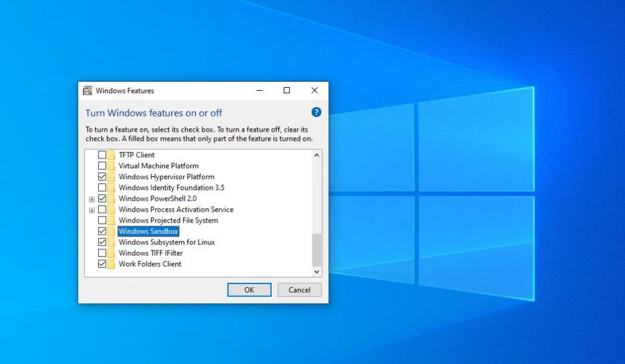625x364 pixels.
Task: Check the Windows Identity Foundation 3.5 checkbox
Action: pyautogui.click(x=102, y=188)
